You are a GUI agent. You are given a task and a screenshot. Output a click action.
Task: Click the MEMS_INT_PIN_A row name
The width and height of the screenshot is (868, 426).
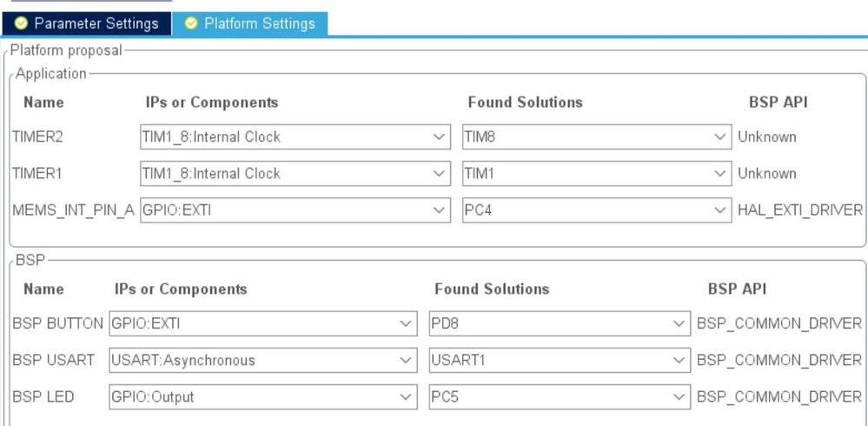pyautogui.click(x=73, y=211)
